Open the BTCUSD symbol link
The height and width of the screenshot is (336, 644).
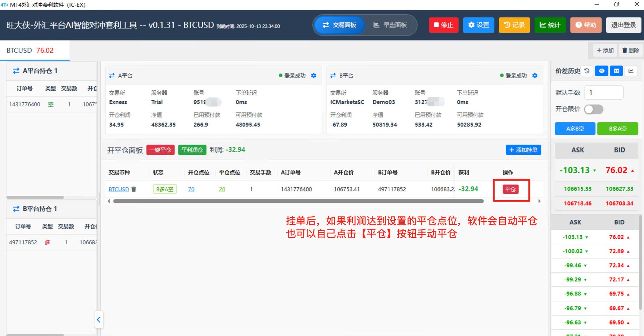pyautogui.click(x=119, y=189)
